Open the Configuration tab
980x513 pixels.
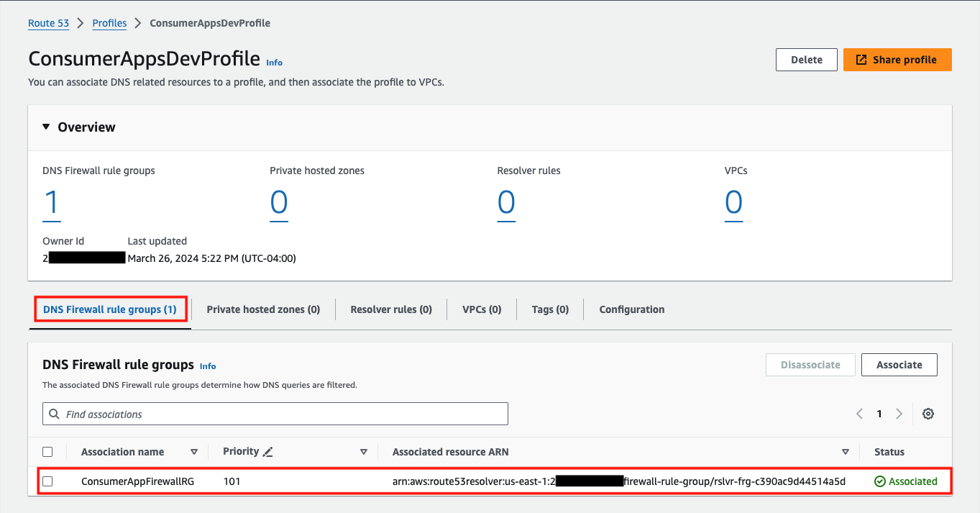632,309
